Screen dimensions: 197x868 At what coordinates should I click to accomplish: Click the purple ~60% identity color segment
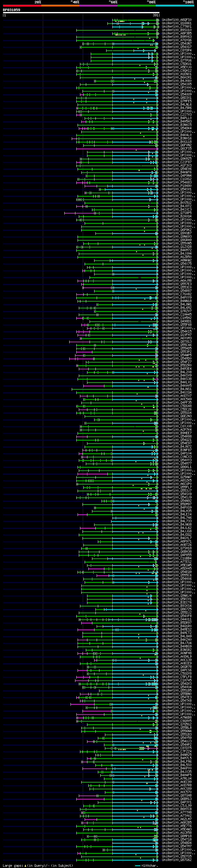[x=99, y=6]
